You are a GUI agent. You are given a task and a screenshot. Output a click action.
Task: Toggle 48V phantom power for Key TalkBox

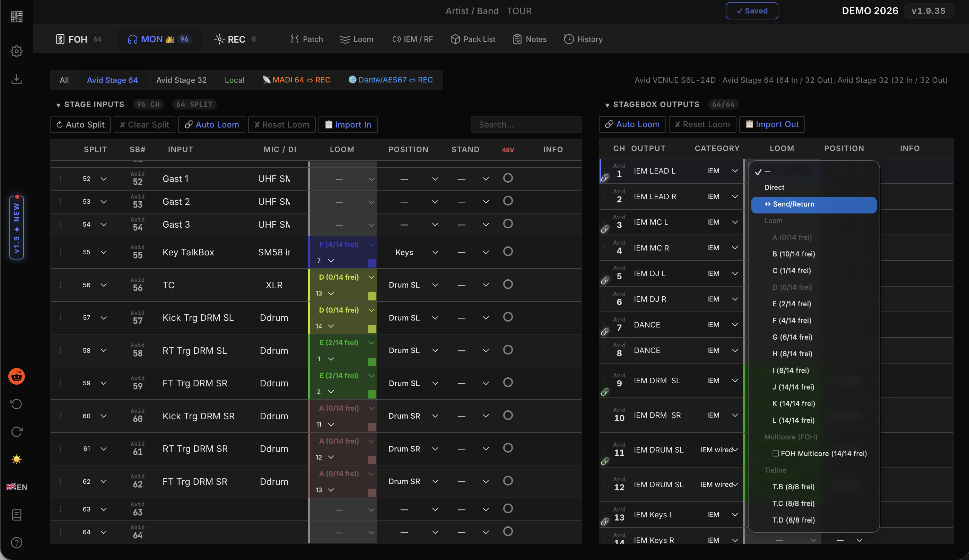pos(508,251)
